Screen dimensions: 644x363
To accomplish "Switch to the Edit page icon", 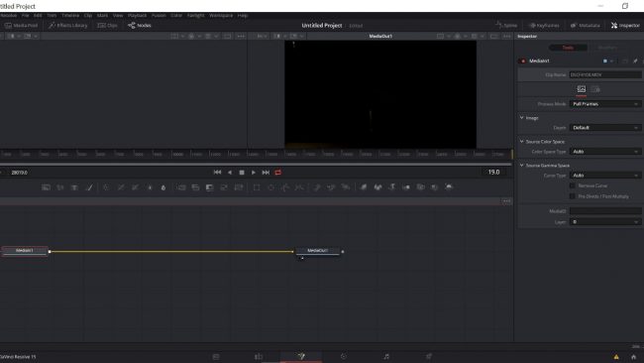I will 259,356.
